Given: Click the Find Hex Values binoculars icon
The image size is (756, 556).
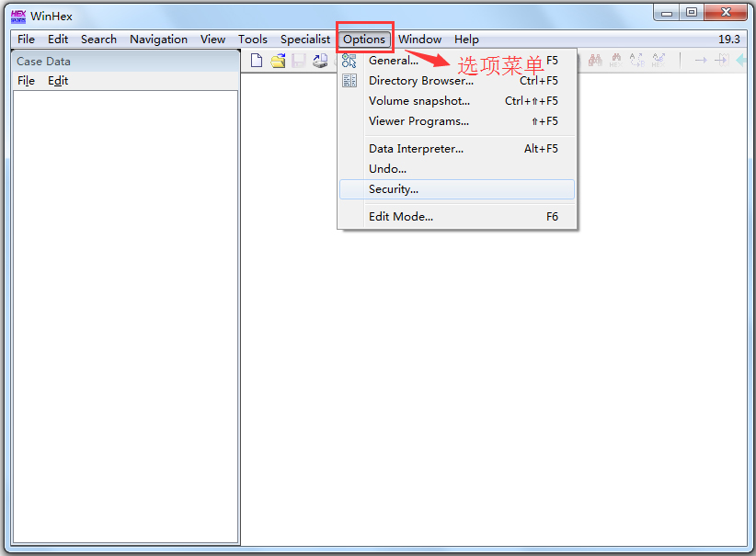Looking at the screenshot, I should pyautogui.click(x=615, y=61).
